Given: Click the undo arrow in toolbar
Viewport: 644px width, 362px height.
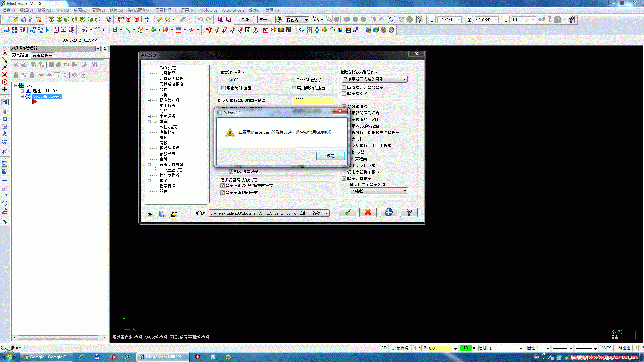Looking at the screenshot, I should [200, 20].
